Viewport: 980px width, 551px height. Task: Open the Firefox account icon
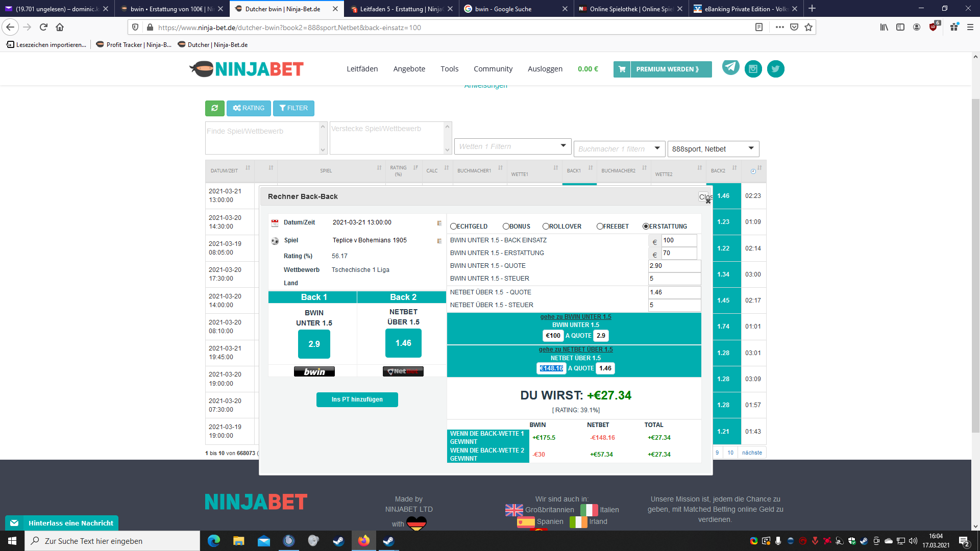pos(917,28)
